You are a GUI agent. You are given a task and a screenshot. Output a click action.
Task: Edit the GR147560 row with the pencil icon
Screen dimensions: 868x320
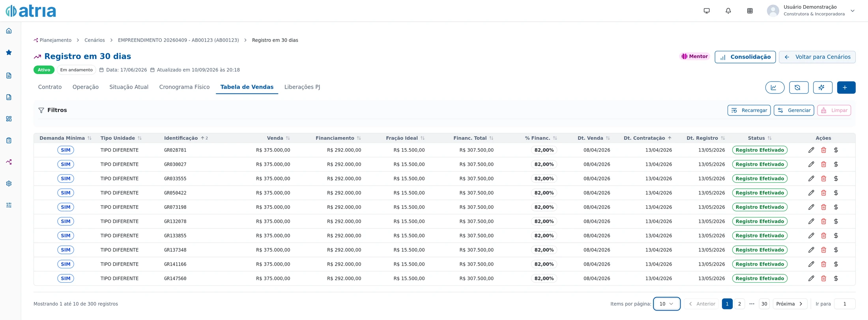click(811, 279)
